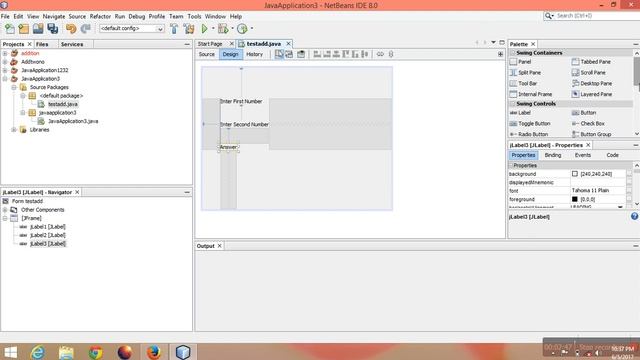Open the Run Project dropdown arrow
The image size is (640, 360).
tap(213, 29)
